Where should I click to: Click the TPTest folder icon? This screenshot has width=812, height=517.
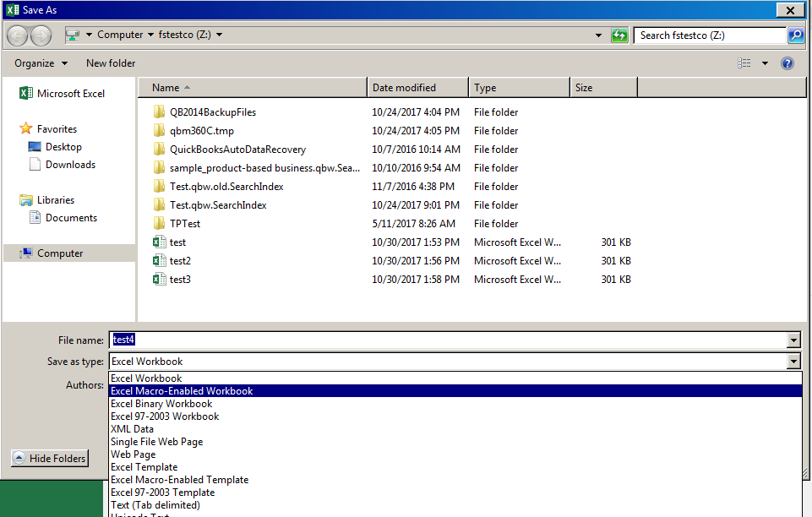(x=160, y=224)
